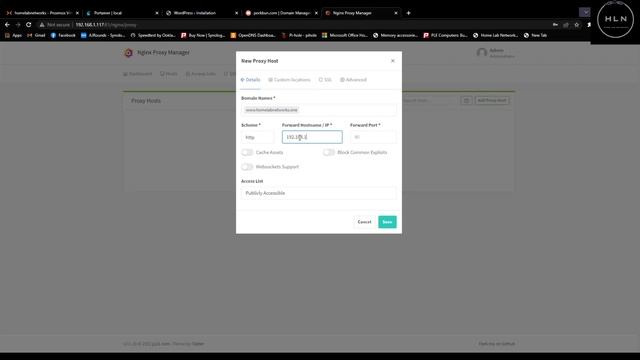640x360 pixels.
Task: Switch to the SSL tab
Action: coord(325,80)
